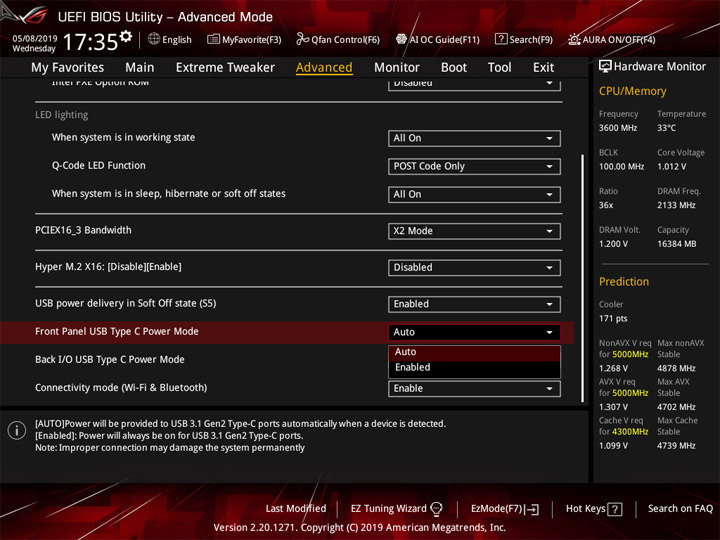Open the Hyper M.2 X16 dropdown
The image size is (720, 540).
point(474,268)
